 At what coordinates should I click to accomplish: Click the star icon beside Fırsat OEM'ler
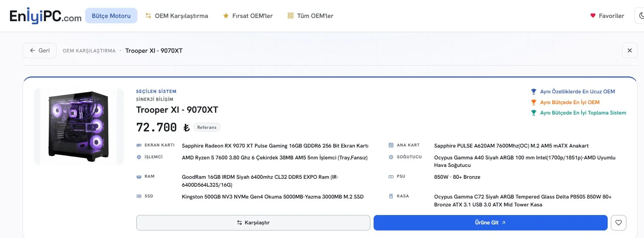(226, 16)
